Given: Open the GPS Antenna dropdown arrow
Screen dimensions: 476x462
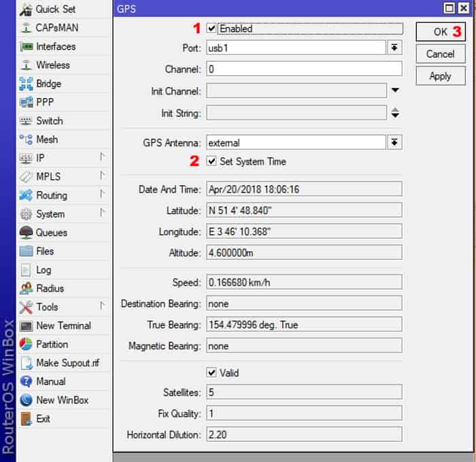Looking at the screenshot, I should click(394, 142).
